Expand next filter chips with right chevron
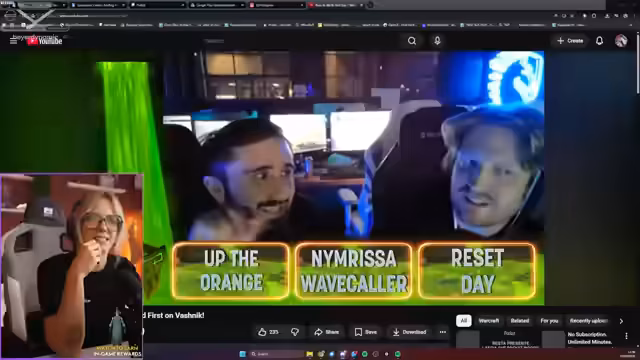The image size is (640, 360). (x=621, y=321)
